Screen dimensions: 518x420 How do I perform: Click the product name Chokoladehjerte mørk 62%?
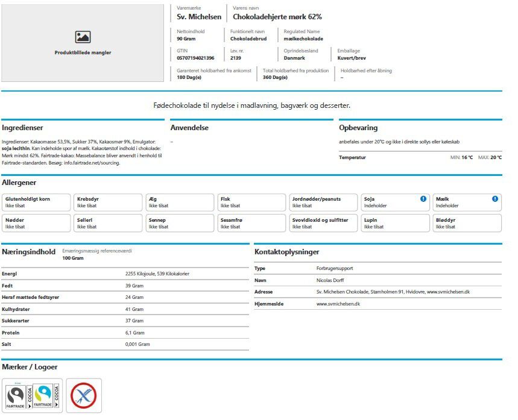[277, 17]
